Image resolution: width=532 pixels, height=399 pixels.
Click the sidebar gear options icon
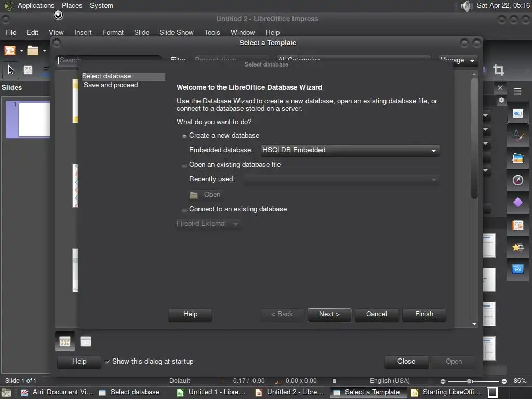pyautogui.click(x=501, y=100)
